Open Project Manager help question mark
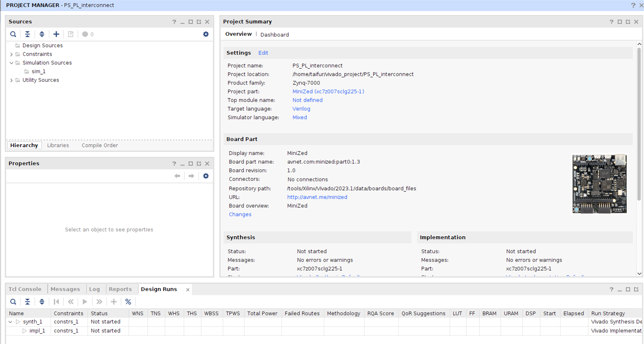The image size is (644, 344). click(633, 5)
